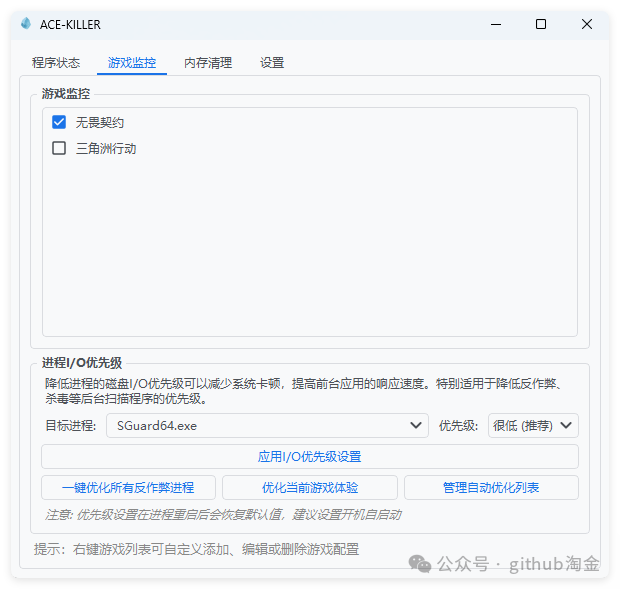This screenshot has width=620, height=589.
Task: Click the 优先级: label
Action: 458,426
